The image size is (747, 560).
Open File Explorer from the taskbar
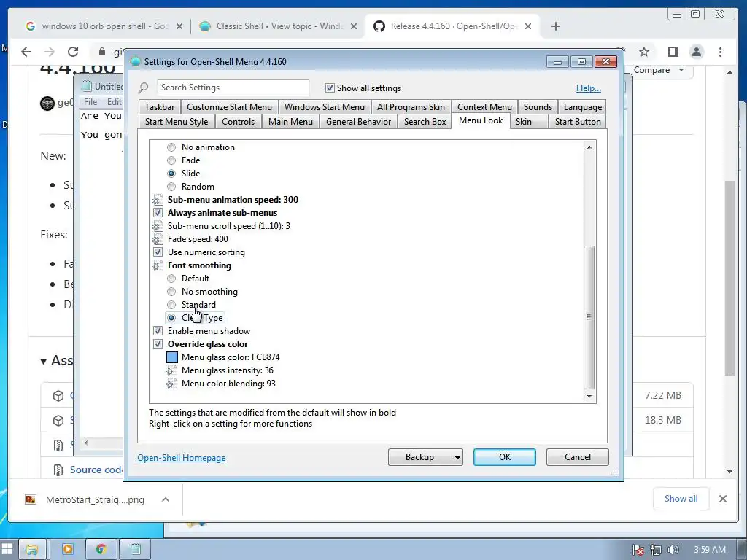tap(32, 550)
